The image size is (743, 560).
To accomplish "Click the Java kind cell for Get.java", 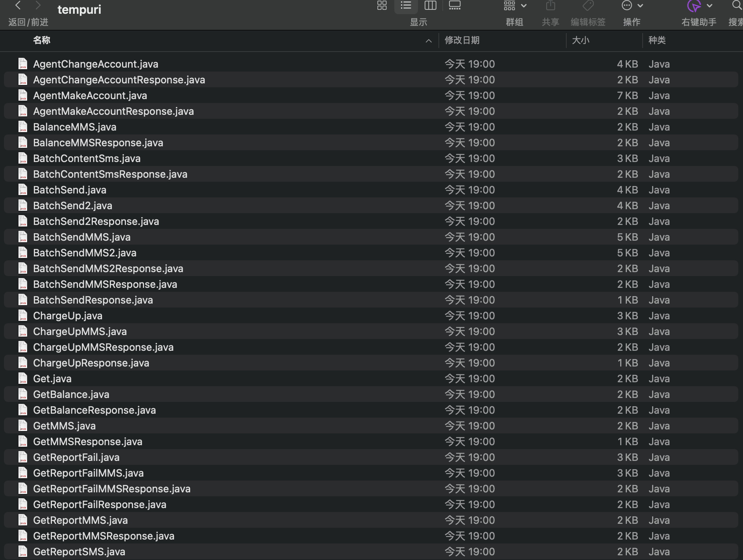I will coord(659,379).
